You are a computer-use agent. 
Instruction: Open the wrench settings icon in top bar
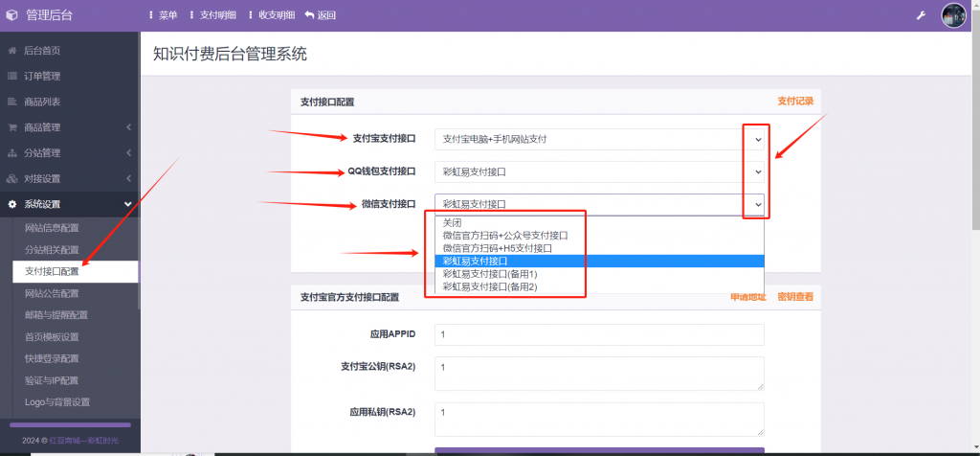[921, 15]
